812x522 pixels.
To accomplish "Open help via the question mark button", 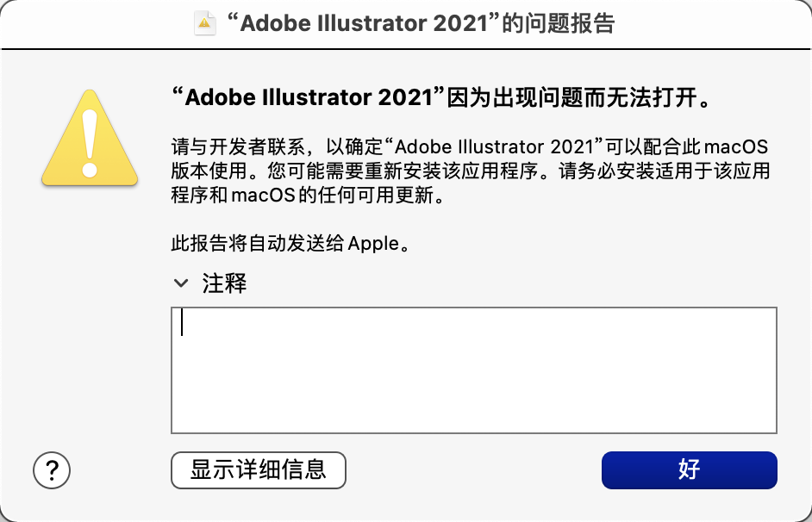I will click(x=51, y=469).
